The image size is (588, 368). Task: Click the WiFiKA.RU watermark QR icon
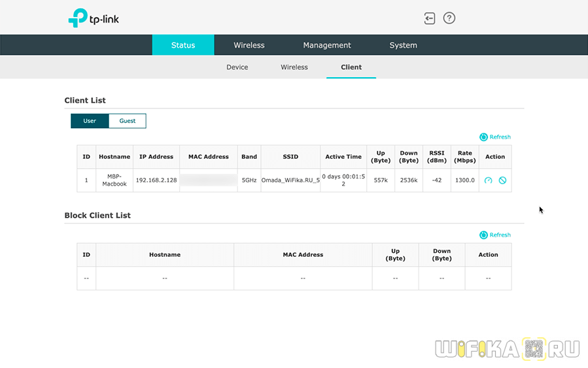coord(534,350)
